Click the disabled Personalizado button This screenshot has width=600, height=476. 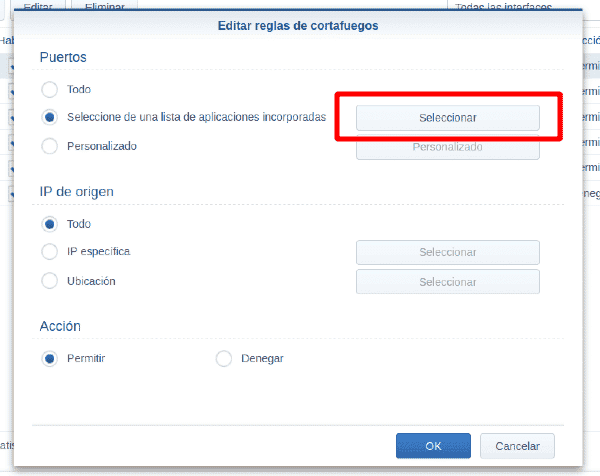pyautogui.click(x=448, y=147)
